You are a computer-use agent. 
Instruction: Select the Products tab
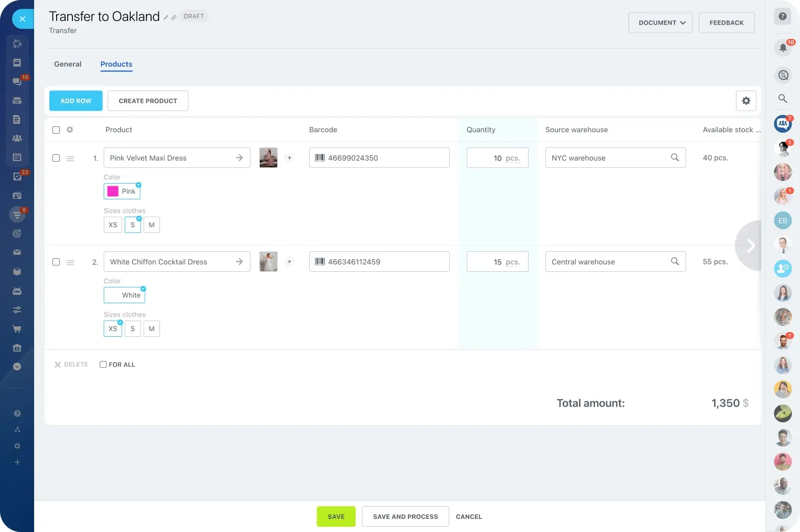116,64
